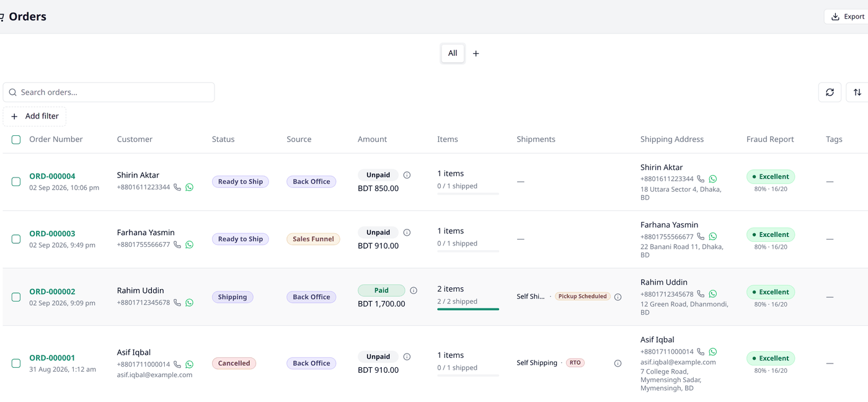This screenshot has width=868, height=402.
Task: Click the Sales Funnel source badge
Action: tap(313, 239)
